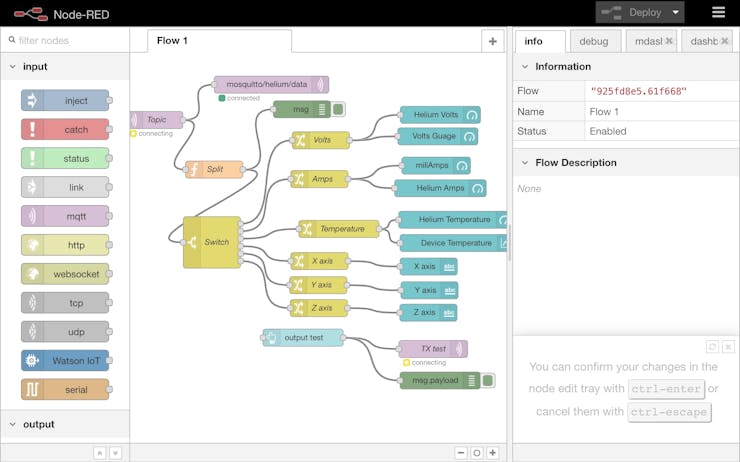
Task: Collapse the Flow Description section
Action: click(525, 163)
